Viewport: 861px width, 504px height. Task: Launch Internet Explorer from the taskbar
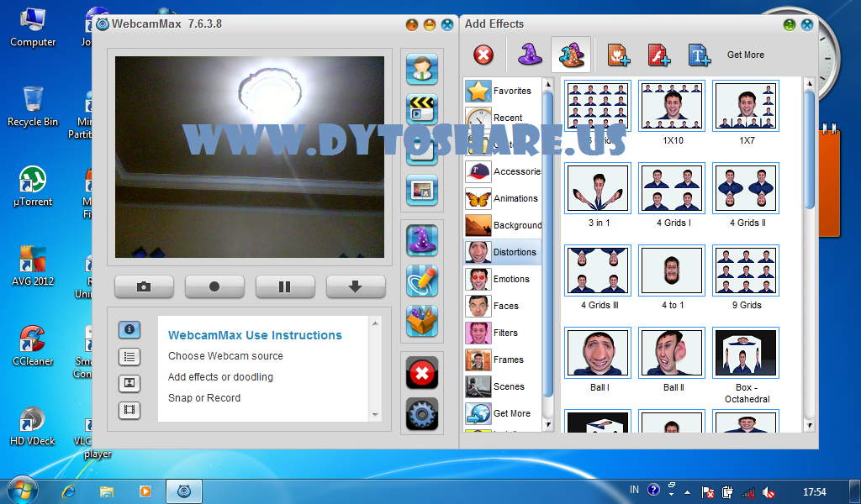pos(69,491)
